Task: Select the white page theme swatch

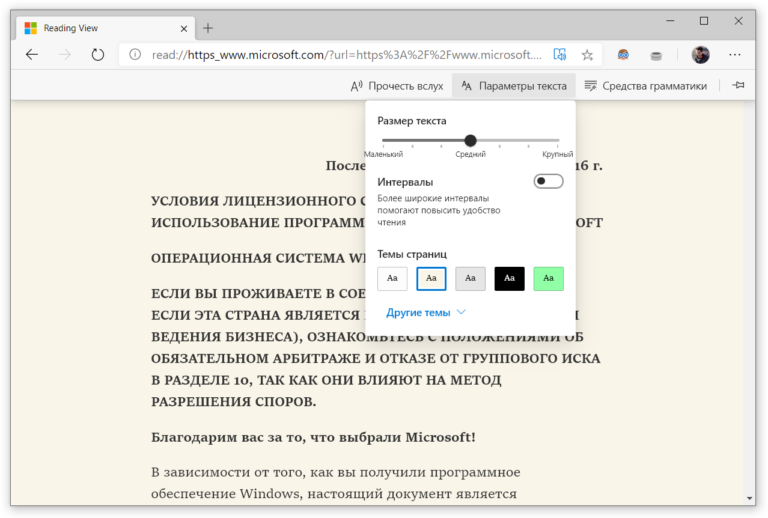Action: pos(392,278)
